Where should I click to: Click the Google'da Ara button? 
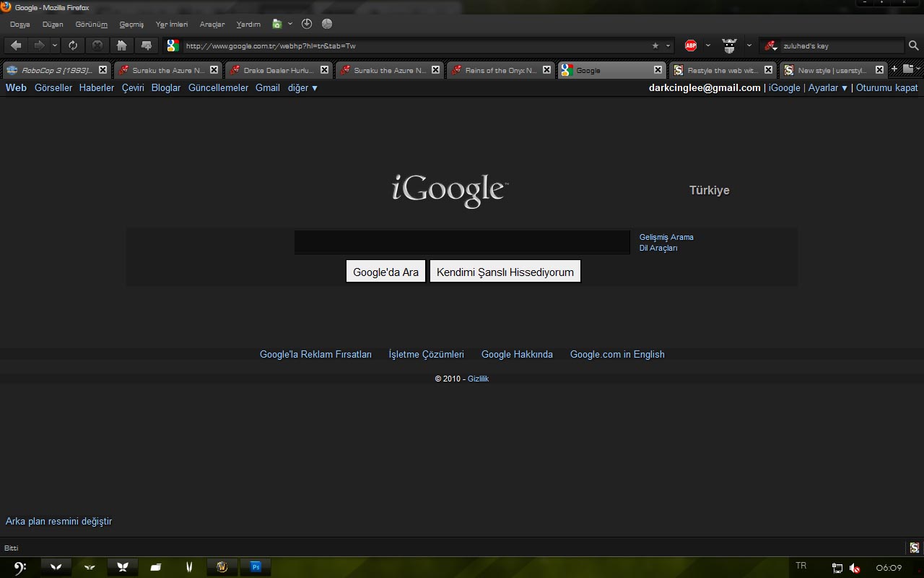coord(386,272)
